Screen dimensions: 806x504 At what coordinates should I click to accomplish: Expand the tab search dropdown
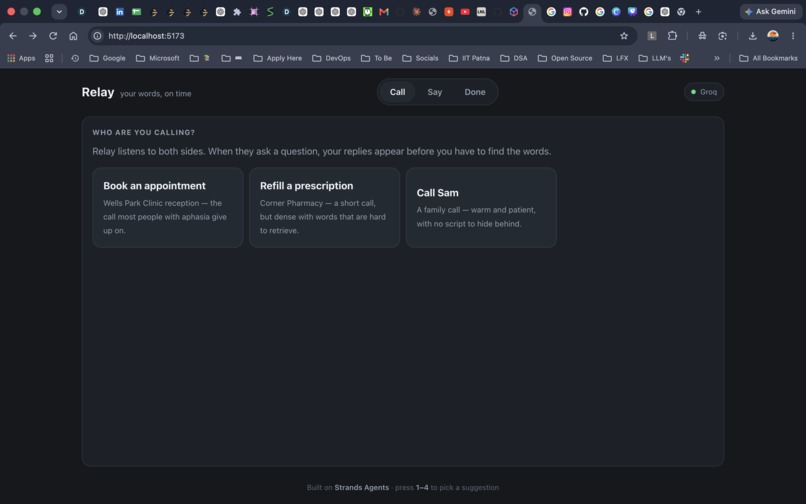tap(59, 12)
